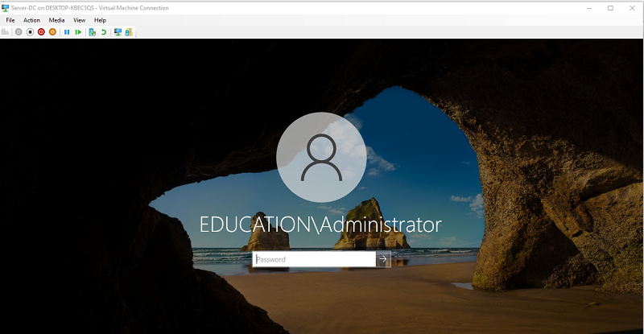Save VM state with the orange icon
This screenshot has height=334, width=644.
click(x=52, y=32)
